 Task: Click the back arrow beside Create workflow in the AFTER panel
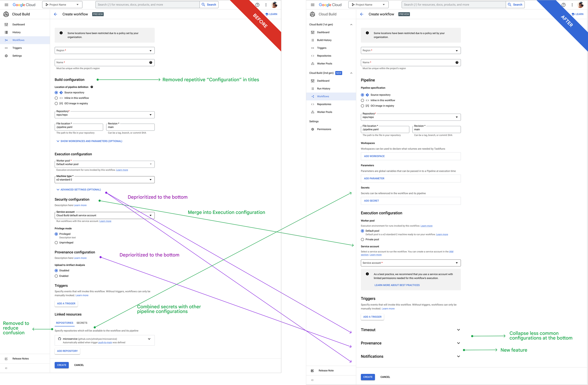tap(362, 14)
